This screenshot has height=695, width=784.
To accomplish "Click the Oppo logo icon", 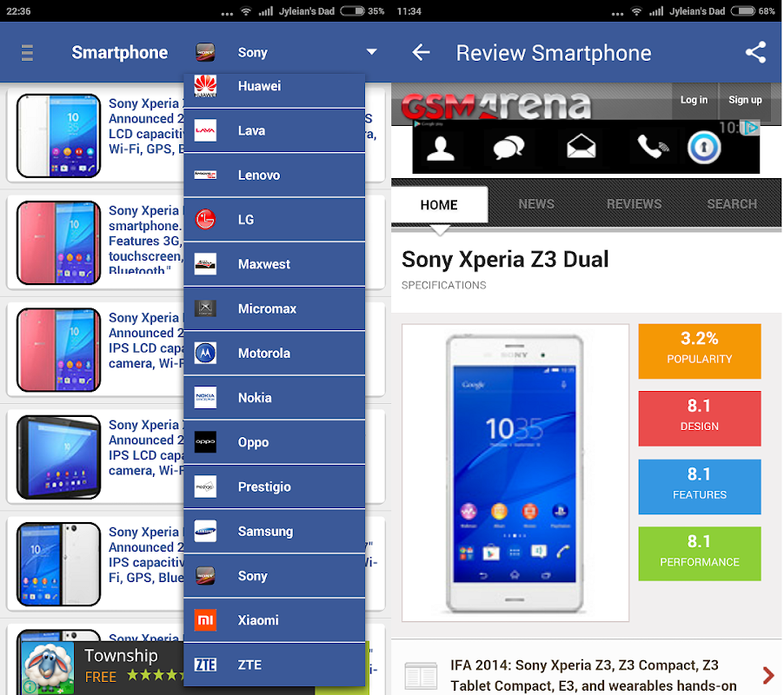I will tap(205, 441).
